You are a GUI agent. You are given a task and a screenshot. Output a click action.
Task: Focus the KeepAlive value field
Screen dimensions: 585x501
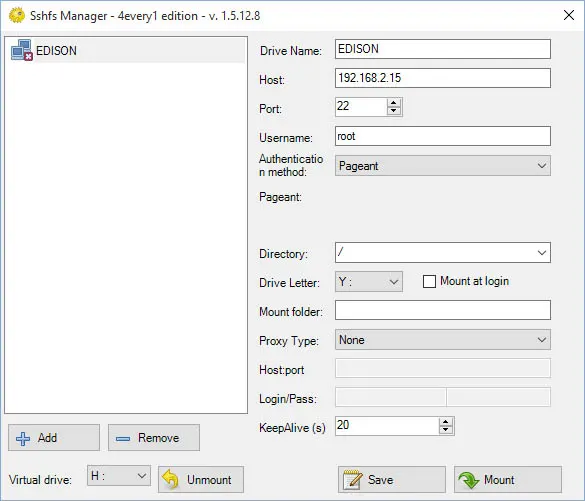[387, 426]
